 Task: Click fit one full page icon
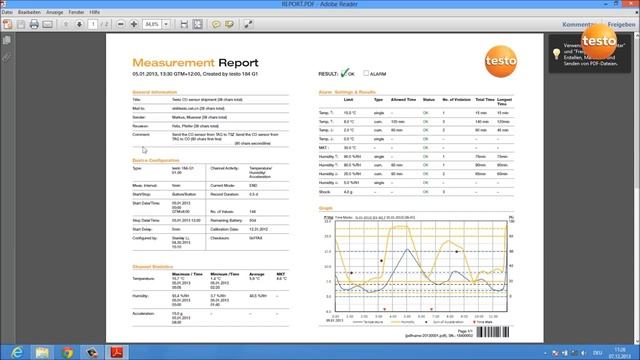(198, 24)
